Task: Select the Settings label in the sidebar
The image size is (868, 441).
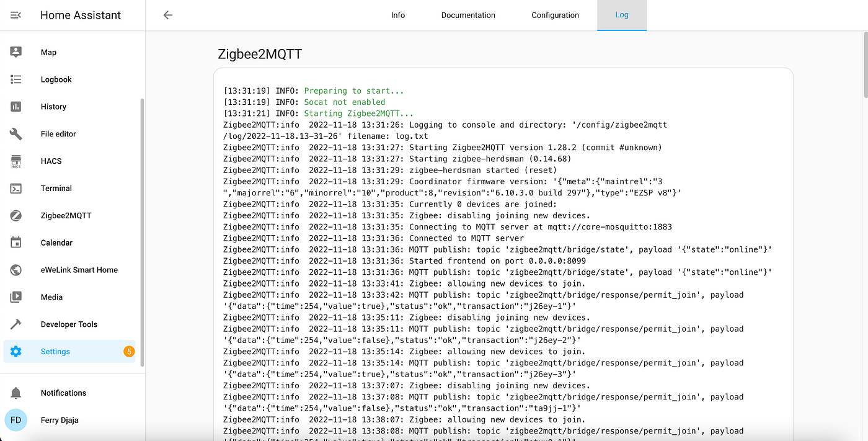Action: (55, 352)
